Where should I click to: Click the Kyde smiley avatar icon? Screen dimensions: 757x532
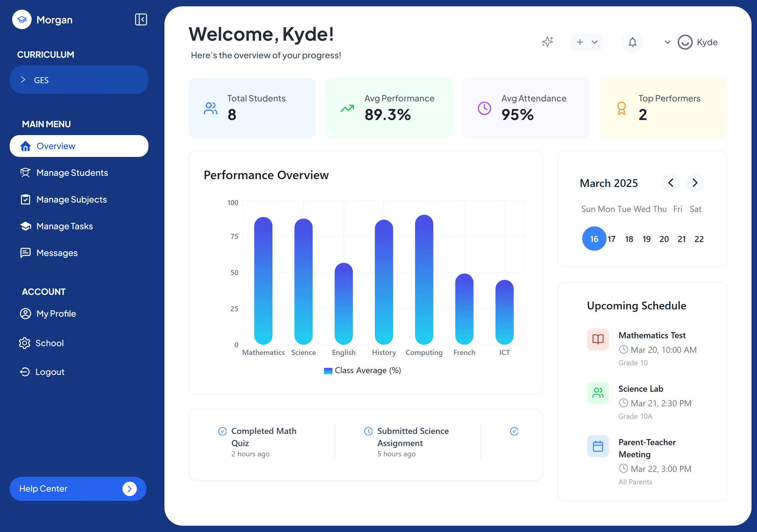pyautogui.click(x=684, y=42)
